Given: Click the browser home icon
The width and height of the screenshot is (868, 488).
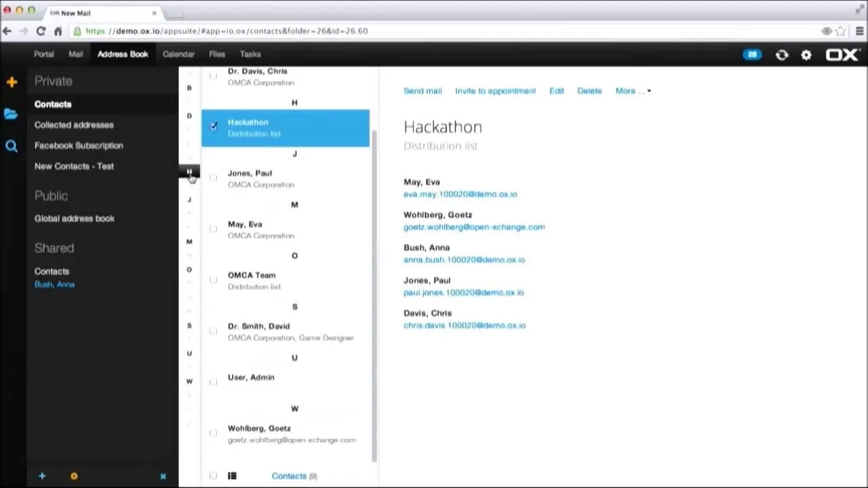Looking at the screenshot, I should 58,31.
